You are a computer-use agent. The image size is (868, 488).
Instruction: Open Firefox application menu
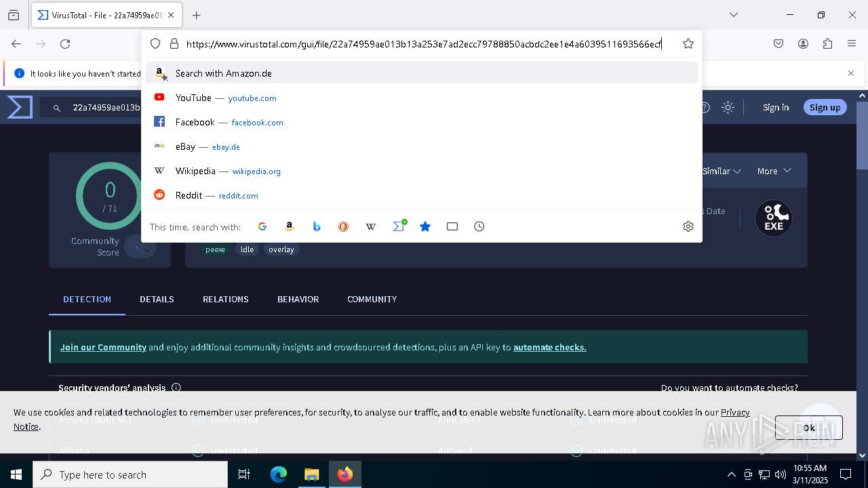coord(852,43)
